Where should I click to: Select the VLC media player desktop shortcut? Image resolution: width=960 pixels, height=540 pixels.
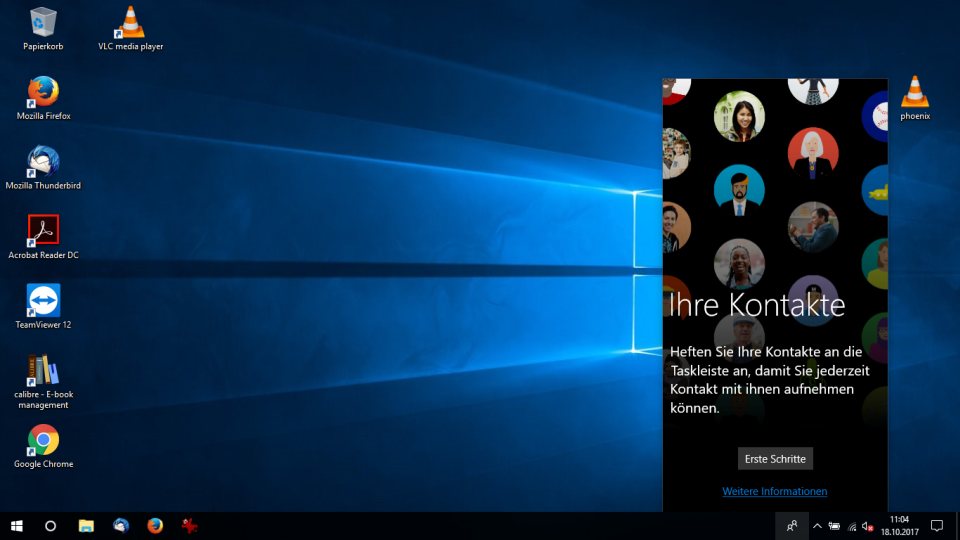[x=130, y=29]
